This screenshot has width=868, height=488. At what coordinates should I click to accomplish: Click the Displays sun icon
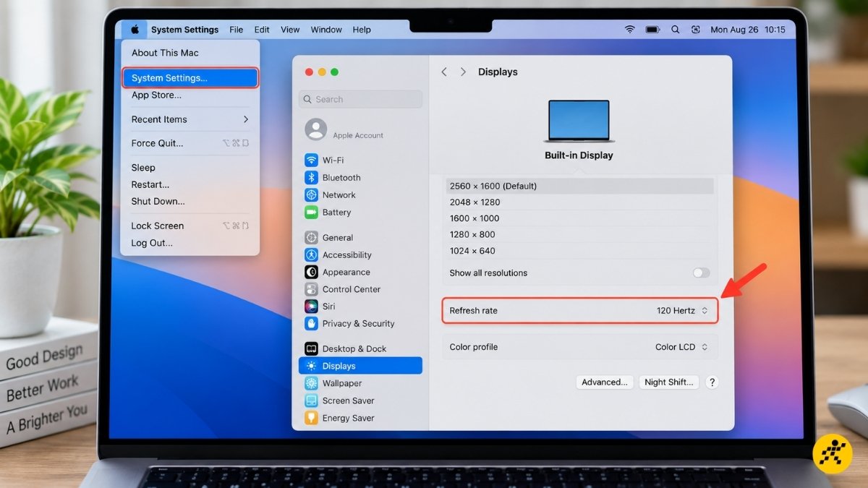311,366
